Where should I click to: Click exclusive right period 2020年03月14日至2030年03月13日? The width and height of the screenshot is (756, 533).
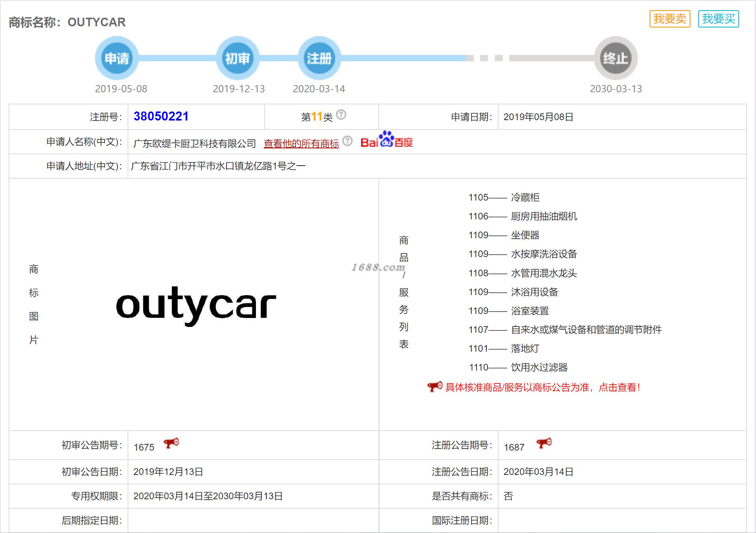208,496
